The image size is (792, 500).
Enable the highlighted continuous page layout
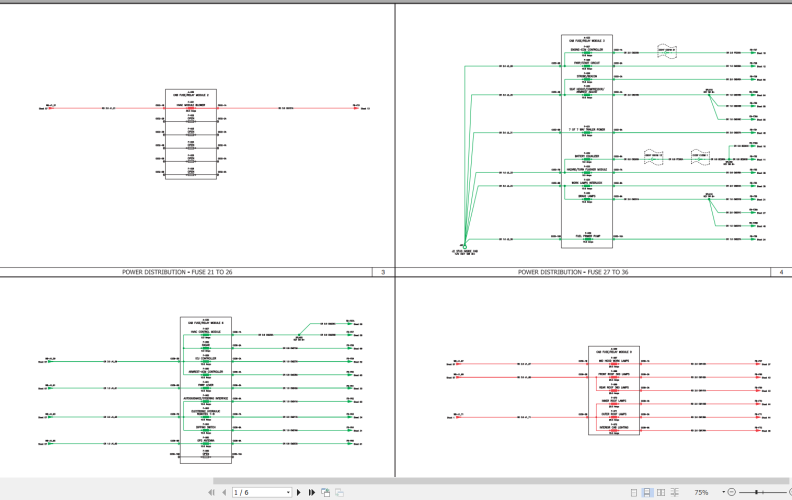tap(648, 492)
